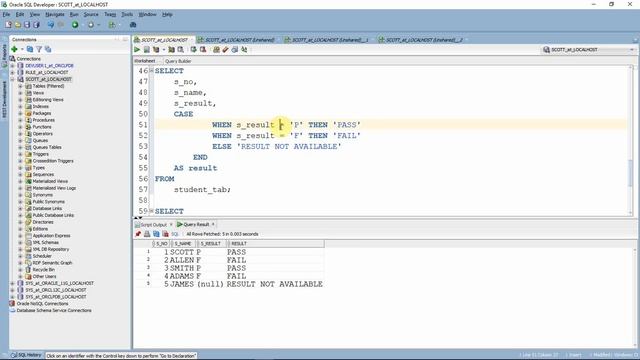
Task: Collapse the SELECT block at line 46
Action: 151,71
